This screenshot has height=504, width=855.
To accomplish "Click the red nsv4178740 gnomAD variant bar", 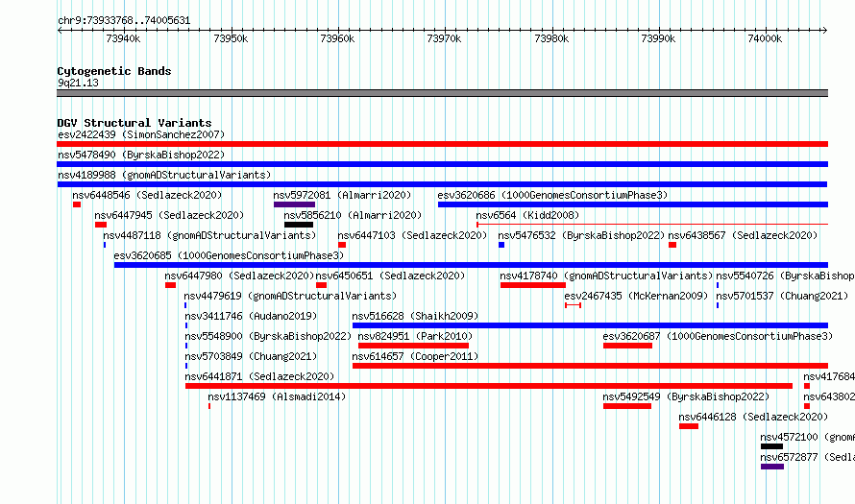I will pyautogui.click(x=533, y=285).
